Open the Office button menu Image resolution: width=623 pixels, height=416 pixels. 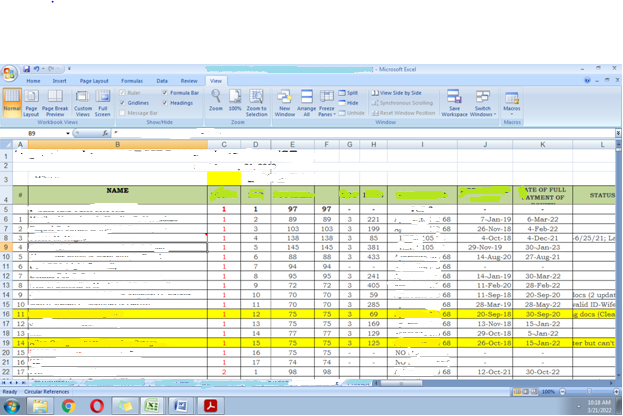(9, 74)
